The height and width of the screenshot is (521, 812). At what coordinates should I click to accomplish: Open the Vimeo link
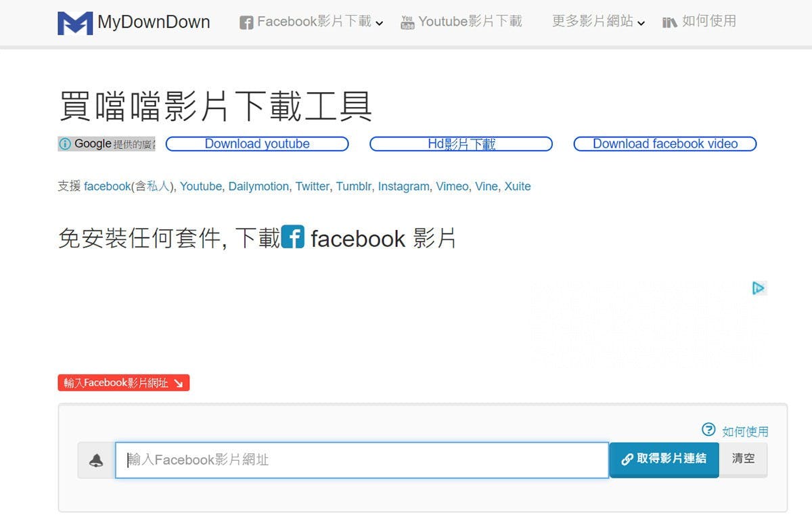[451, 187]
